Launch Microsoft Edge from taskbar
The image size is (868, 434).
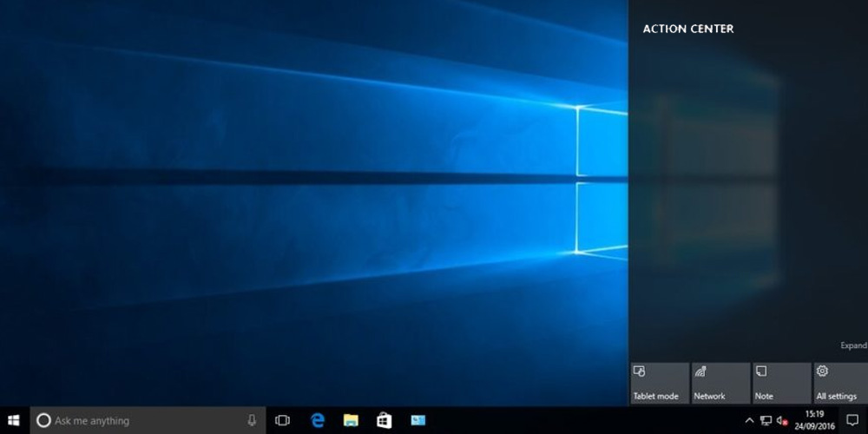click(x=317, y=421)
